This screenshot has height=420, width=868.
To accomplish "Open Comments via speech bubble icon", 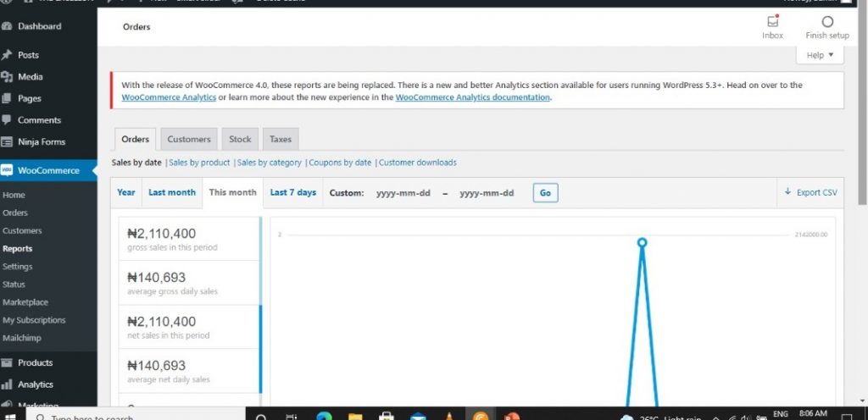I will [x=6, y=120].
